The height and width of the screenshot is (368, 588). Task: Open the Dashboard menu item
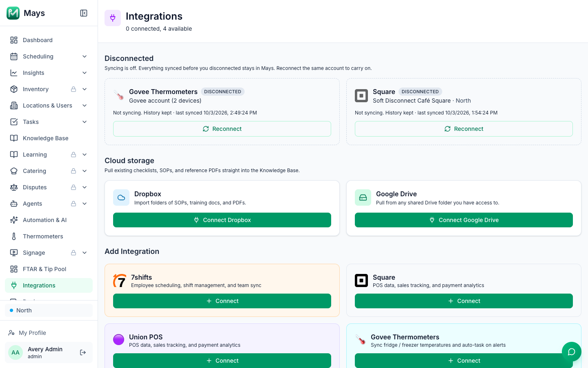49,40
